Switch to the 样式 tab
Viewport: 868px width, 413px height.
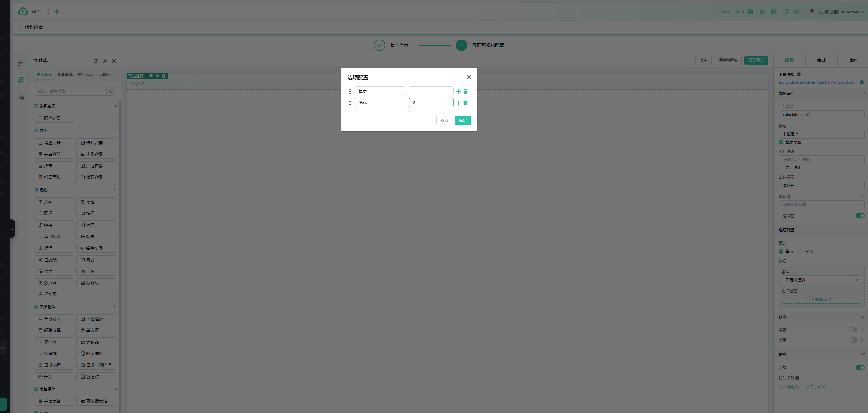(x=821, y=61)
